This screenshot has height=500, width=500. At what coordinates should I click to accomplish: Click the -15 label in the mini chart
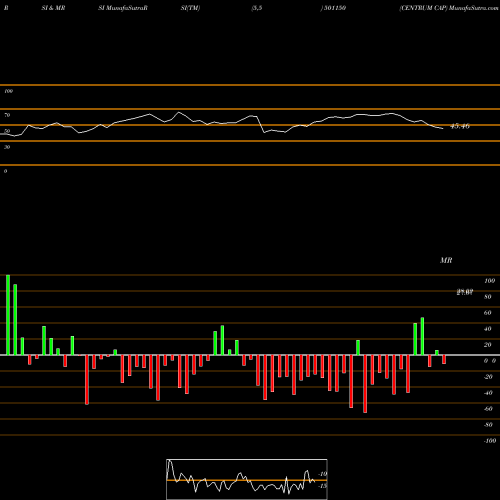323,486
